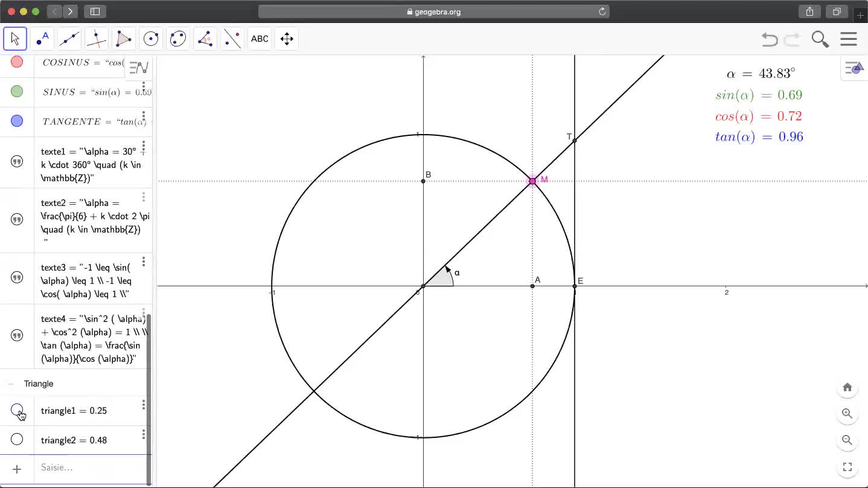Pick the Perpendicular Line tool
This screenshot has width=868, height=488.
coord(97,39)
